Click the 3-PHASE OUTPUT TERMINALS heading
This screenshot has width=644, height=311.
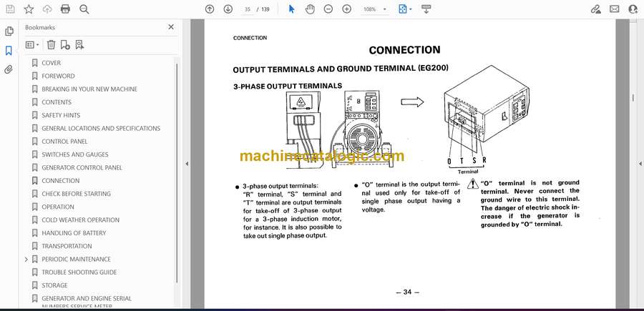coord(288,87)
